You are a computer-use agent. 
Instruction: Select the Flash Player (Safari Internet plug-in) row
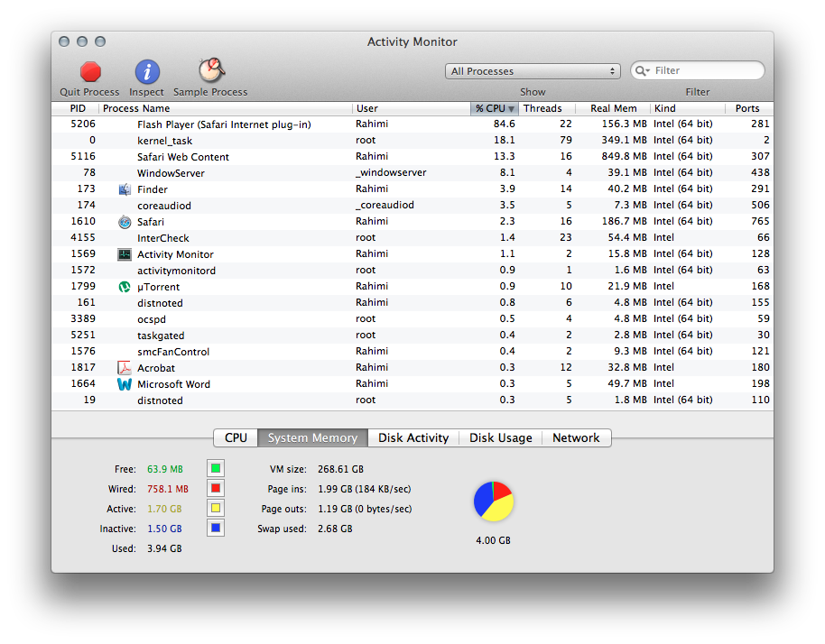pyautogui.click(x=412, y=124)
